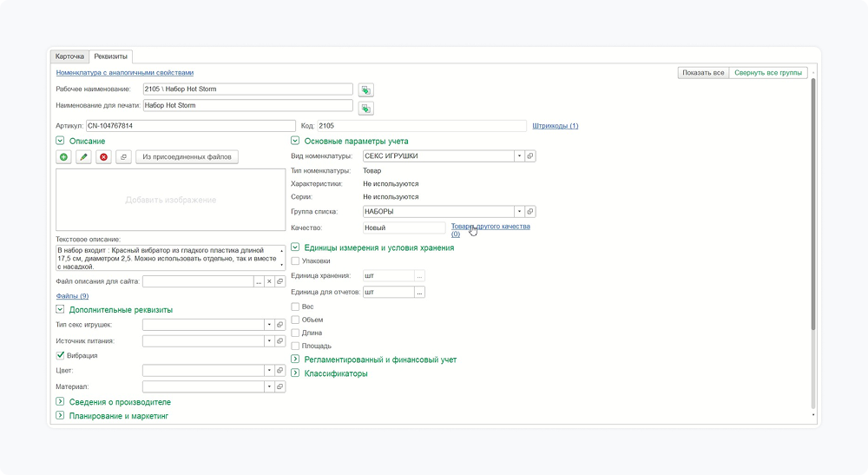The image size is (868, 475).
Task: Choose Единица для отчетов via ellipsis button
Action: tap(419, 292)
